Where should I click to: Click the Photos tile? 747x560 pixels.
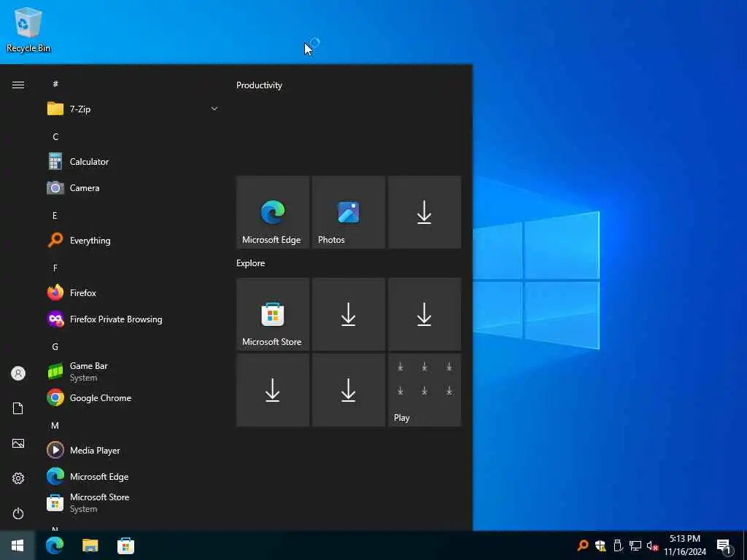[349, 212]
